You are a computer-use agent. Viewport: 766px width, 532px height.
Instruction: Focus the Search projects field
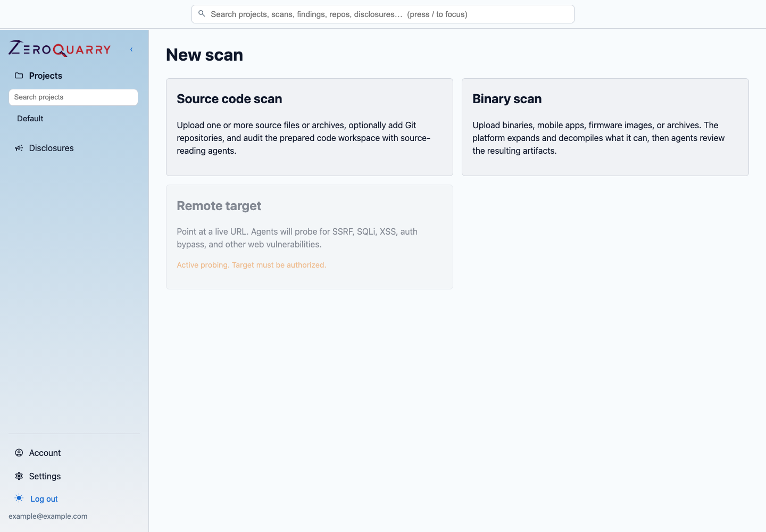(x=73, y=97)
